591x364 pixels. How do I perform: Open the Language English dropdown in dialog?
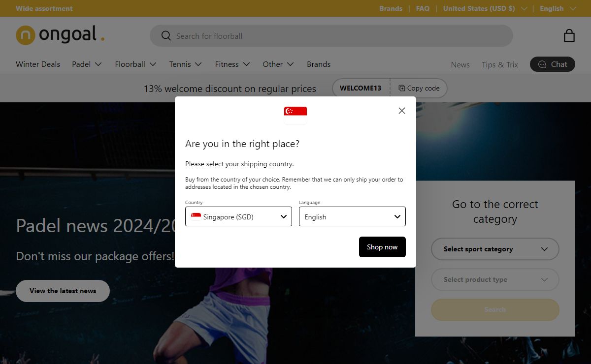(x=352, y=216)
